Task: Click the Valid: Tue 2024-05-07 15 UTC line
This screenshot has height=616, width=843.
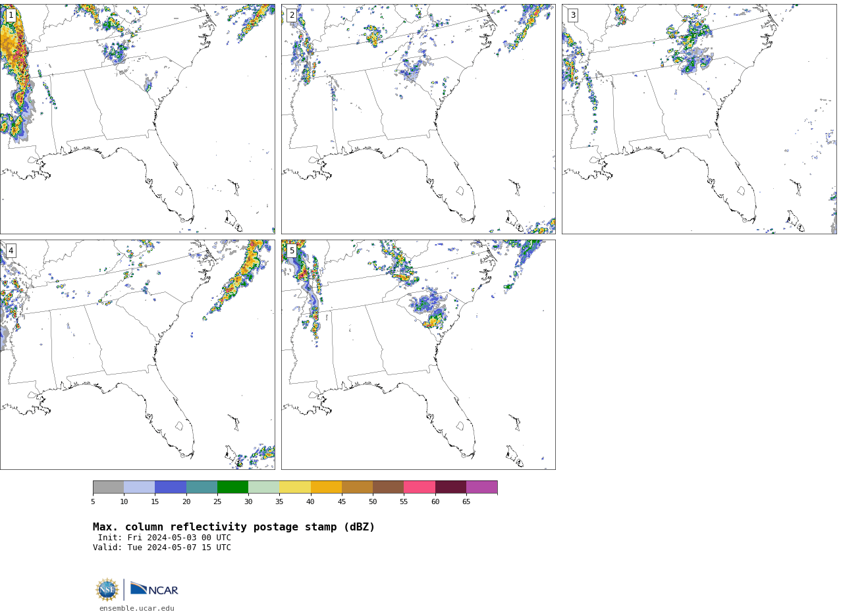Action: tap(162, 548)
